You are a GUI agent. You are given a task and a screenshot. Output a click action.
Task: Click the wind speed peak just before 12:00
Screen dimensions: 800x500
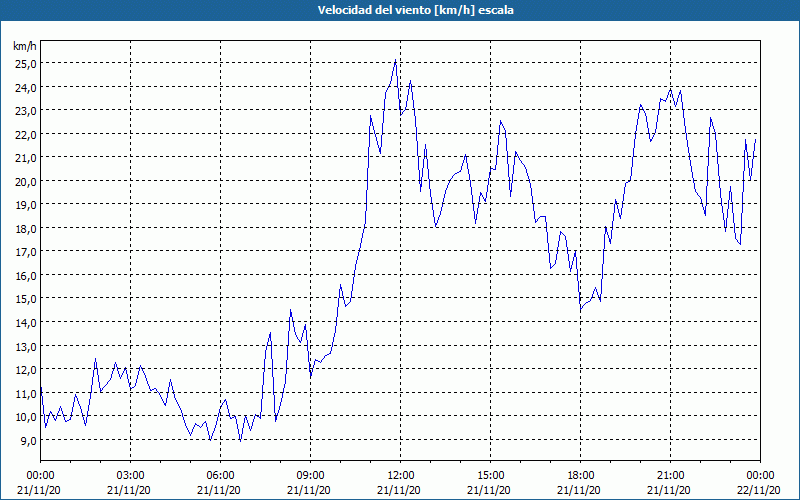tap(396, 60)
